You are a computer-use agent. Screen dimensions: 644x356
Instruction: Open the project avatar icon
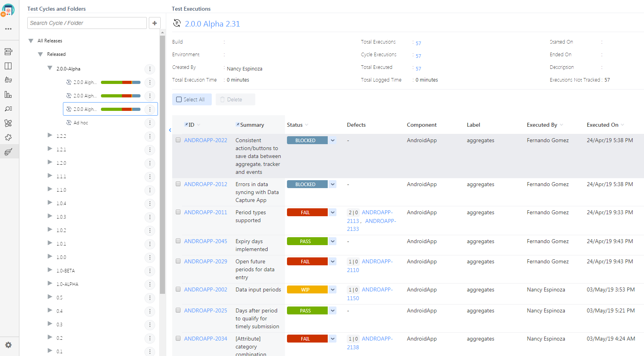tap(8, 10)
